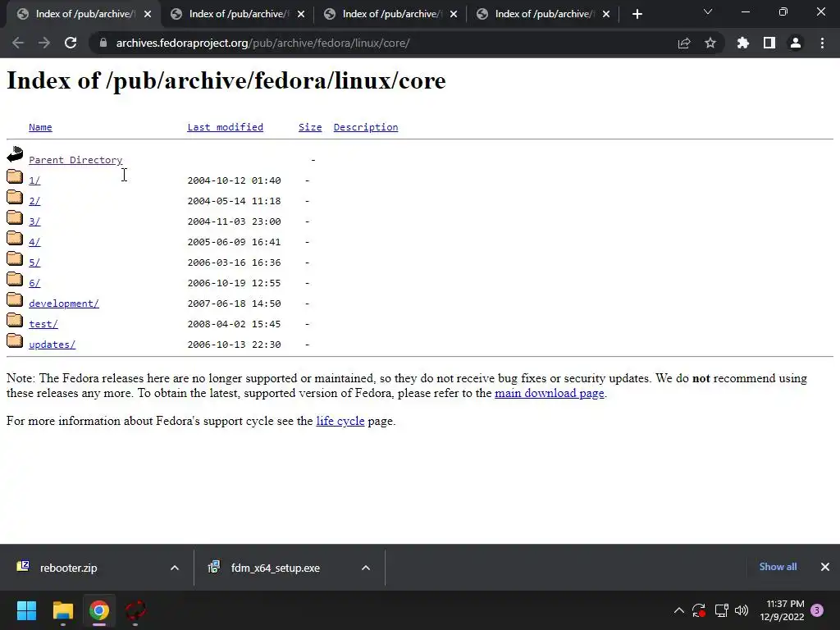Click the fdm_x64_setup.exe installer icon

click(214, 567)
